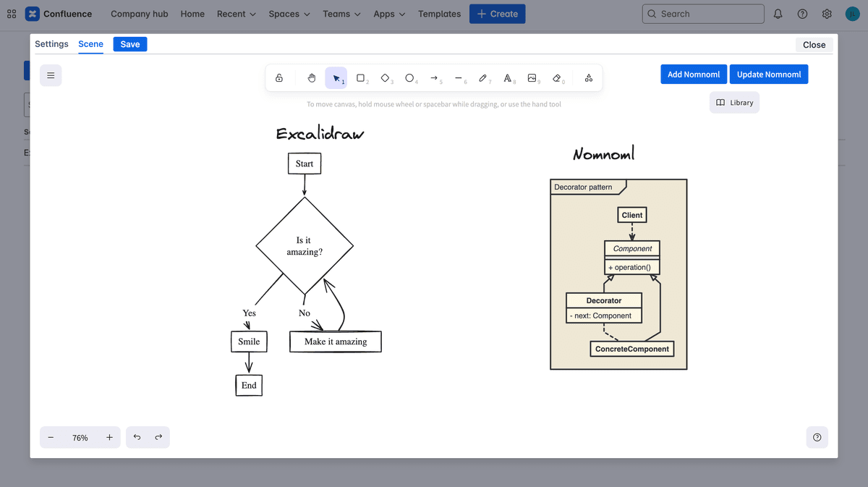Undo the last canvas action
Image resolution: width=868 pixels, height=487 pixels.
pos(137,438)
